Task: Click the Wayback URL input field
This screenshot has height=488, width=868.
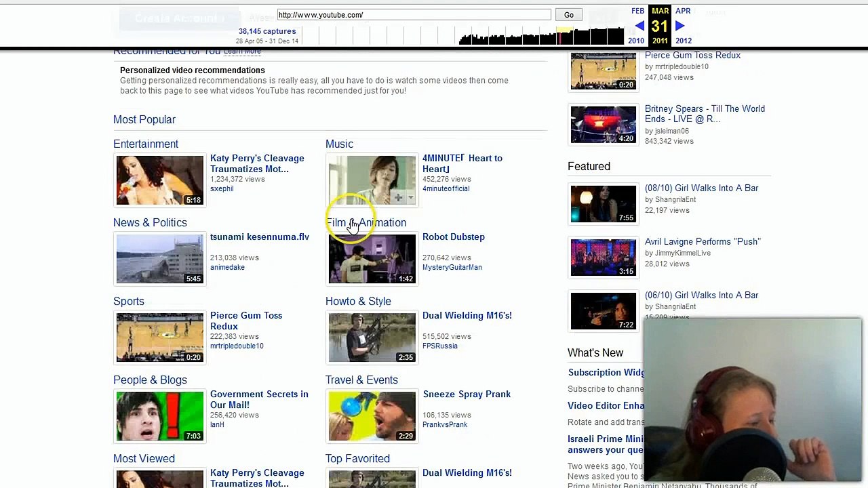Action: point(414,15)
